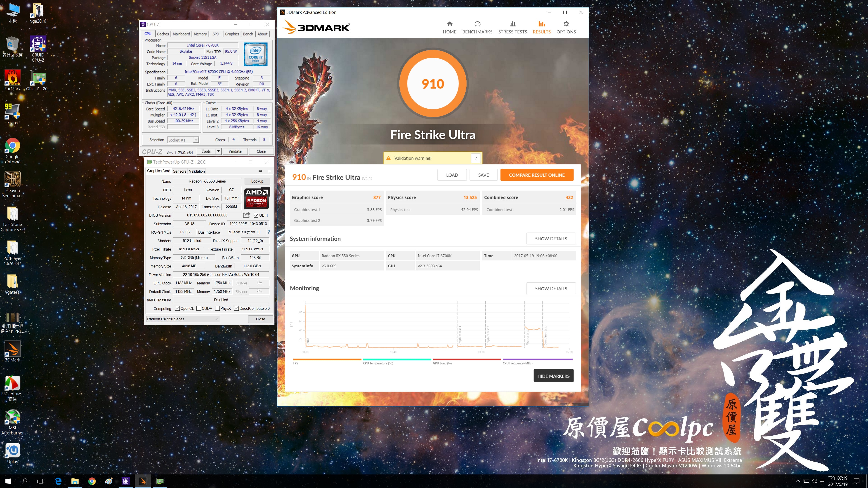
Task: Open the FurMark desktop shortcut
Action: tap(12, 80)
